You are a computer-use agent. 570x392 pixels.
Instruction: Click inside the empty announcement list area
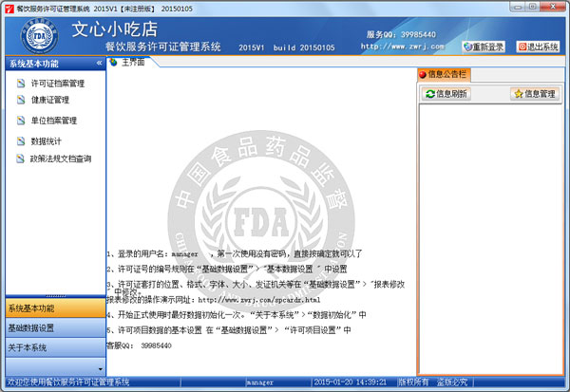[491, 238]
